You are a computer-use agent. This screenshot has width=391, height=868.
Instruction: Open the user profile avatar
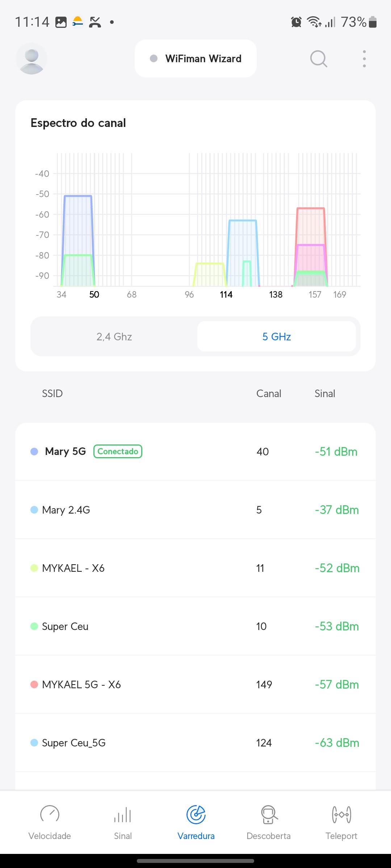click(x=31, y=59)
